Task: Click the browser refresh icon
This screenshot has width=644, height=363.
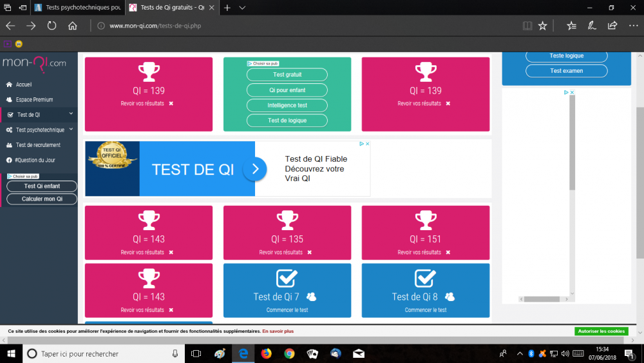Action: click(x=52, y=26)
